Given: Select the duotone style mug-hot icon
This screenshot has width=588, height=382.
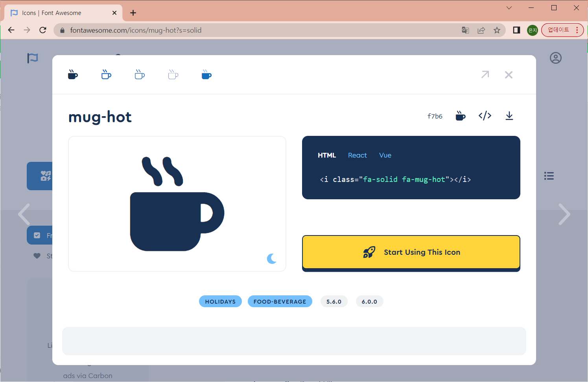Looking at the screenshot, I should click(206, 74).
